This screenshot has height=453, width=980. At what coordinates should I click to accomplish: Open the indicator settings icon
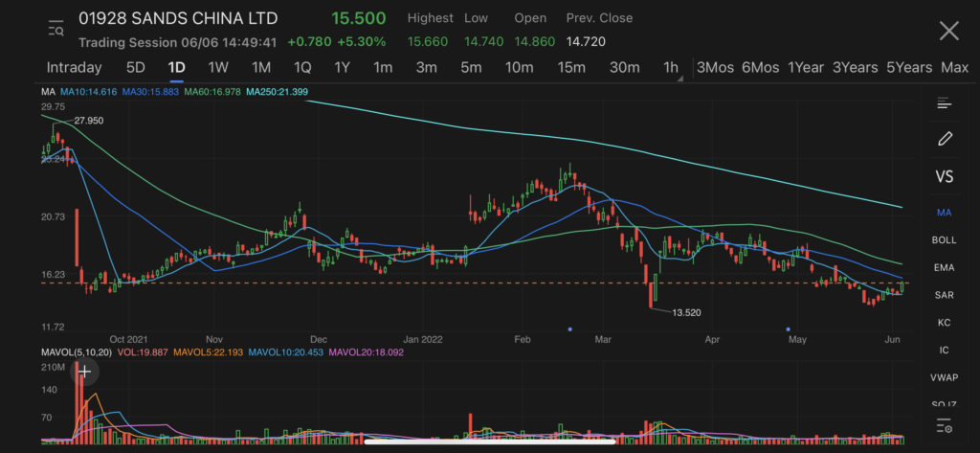pos(945,426)
